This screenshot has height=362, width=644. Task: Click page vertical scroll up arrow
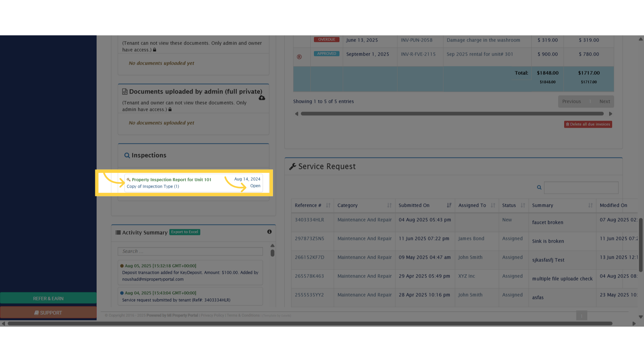641,39
